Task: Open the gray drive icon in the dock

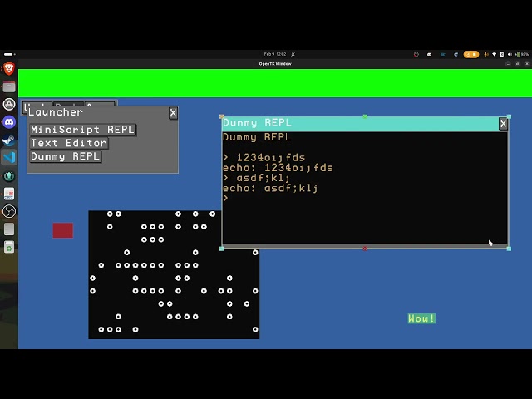Action: (x=9, y=229)
